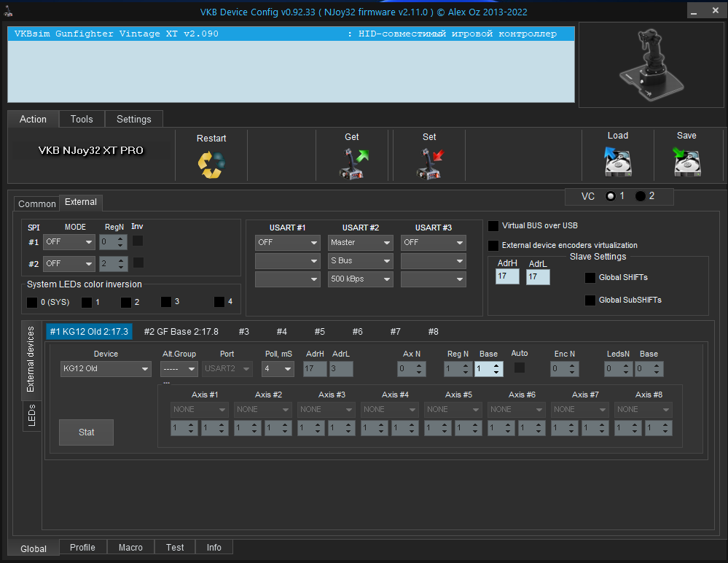Click the Enc N stepper field
The height and width of the screenshot is (563, 728).
[565, 369]
